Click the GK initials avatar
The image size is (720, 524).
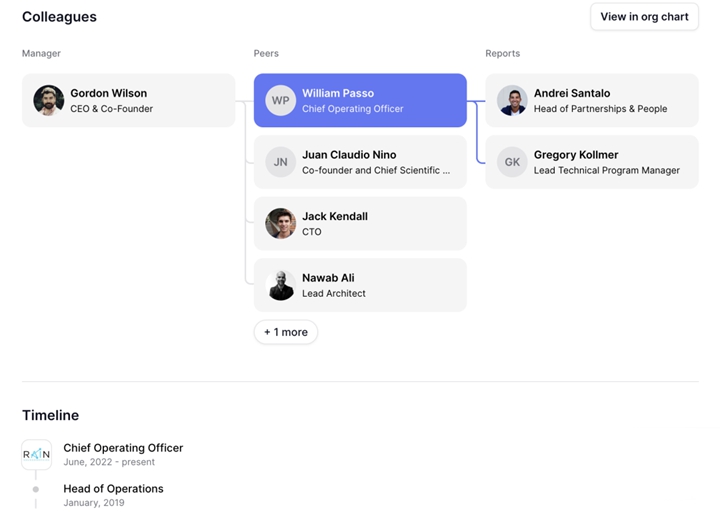pyautogui.click(x=512, y=162)
